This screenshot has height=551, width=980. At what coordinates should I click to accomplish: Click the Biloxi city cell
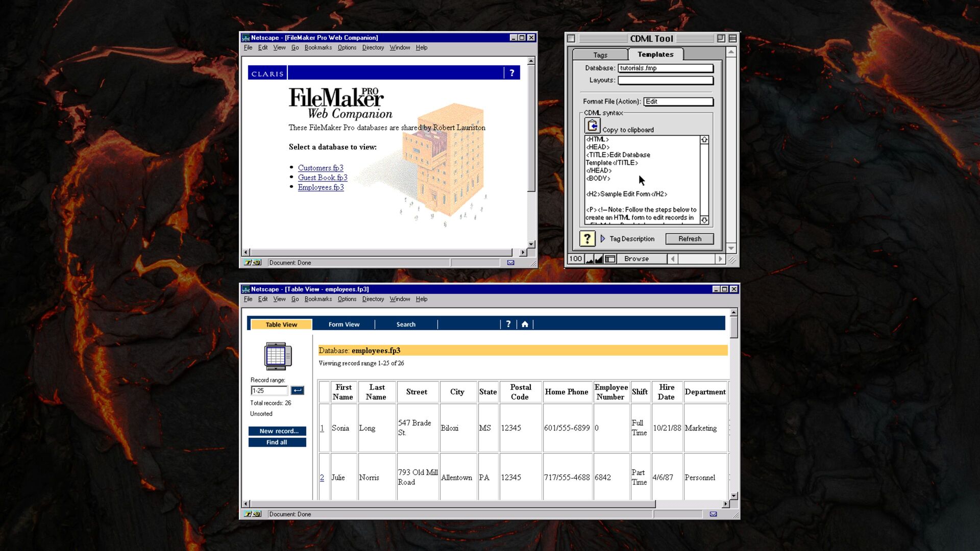click(x=458, y=428)
